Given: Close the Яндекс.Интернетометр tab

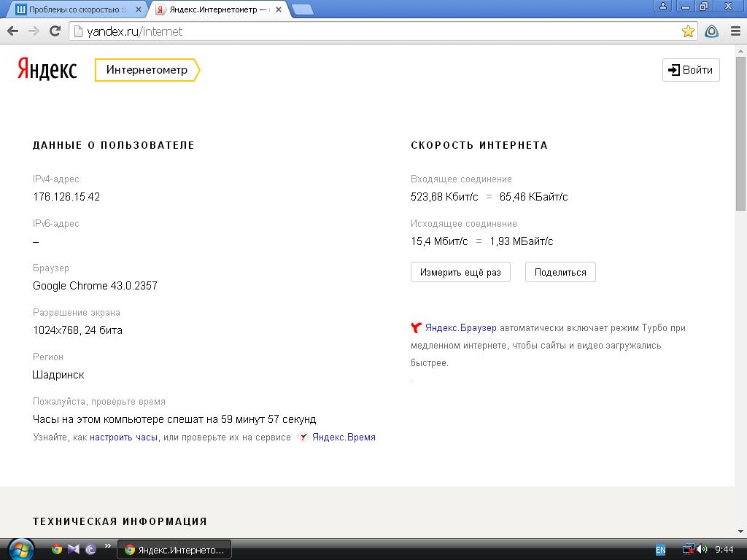Looking at the screenshot, I should click(x=279, y=9).
